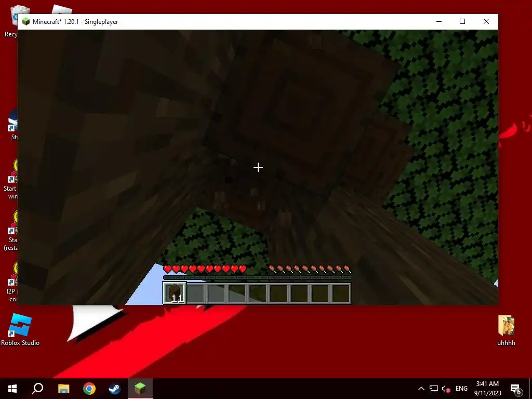Screen dimensions: 532x399
Task: Select the first hotbar slot with 11 logs
Action: (175, 293)
